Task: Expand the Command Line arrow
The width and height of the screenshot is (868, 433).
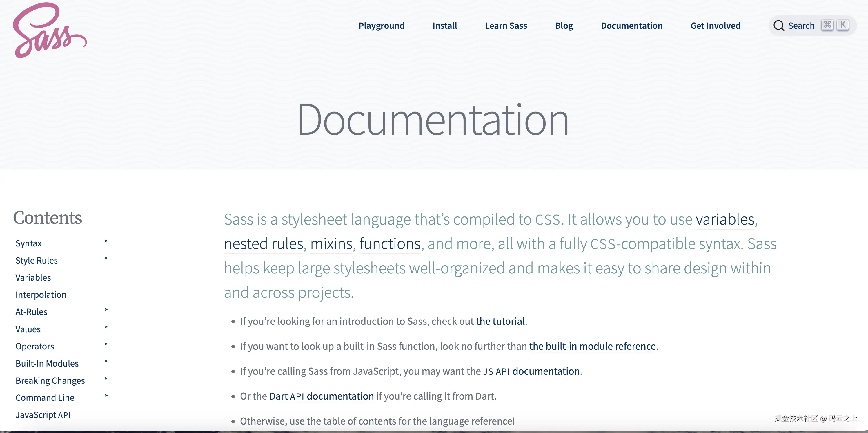Action: (x=106, y=396)
